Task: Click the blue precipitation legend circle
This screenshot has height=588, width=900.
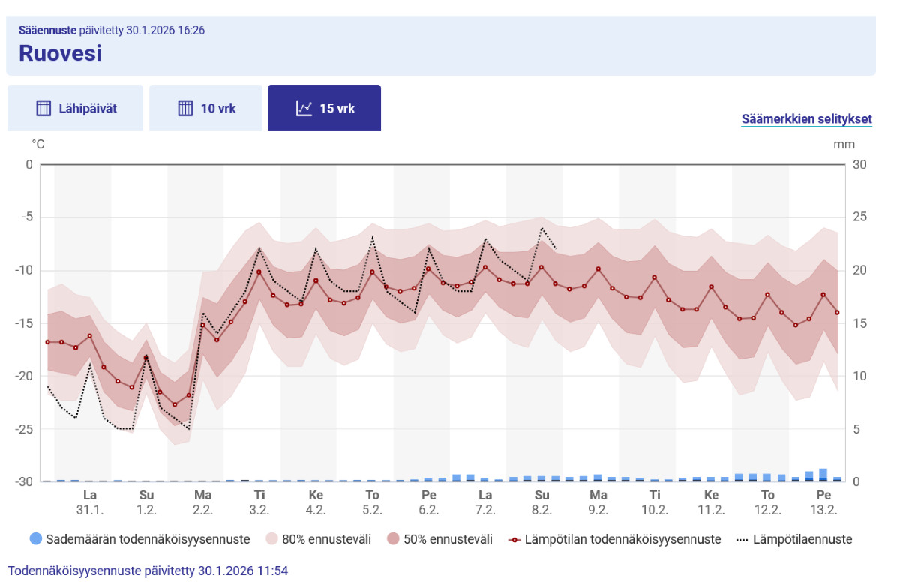Action: click(x=35, y=539)
